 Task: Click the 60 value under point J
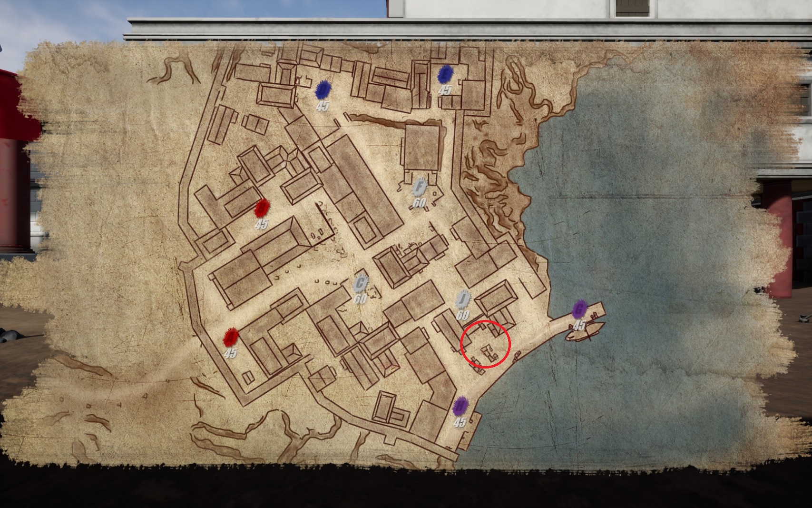click(x=462, y=316)
